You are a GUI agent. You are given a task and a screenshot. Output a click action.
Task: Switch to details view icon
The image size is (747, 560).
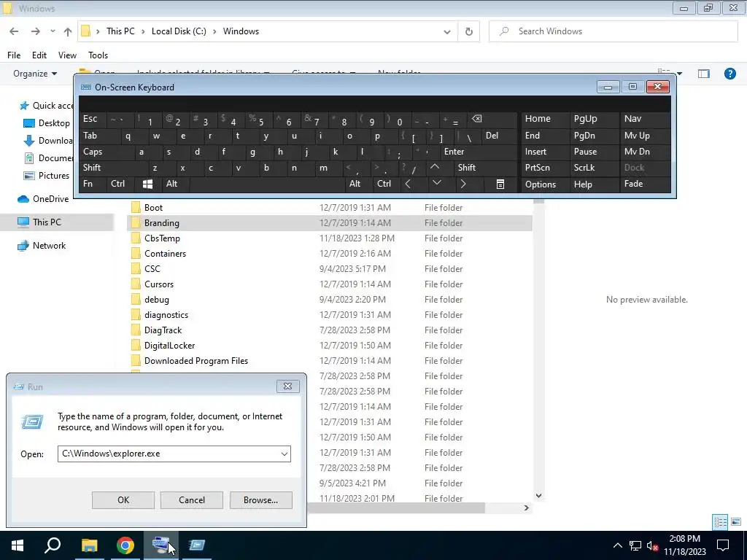point(720,522)
